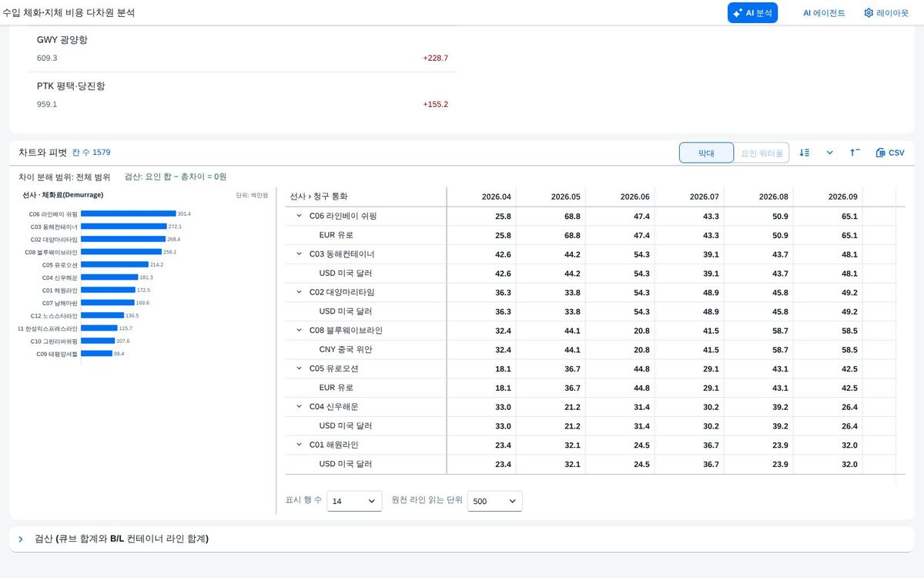
Task: Open 레이아웃 settings with gear icon
Action: coord(886,12)
